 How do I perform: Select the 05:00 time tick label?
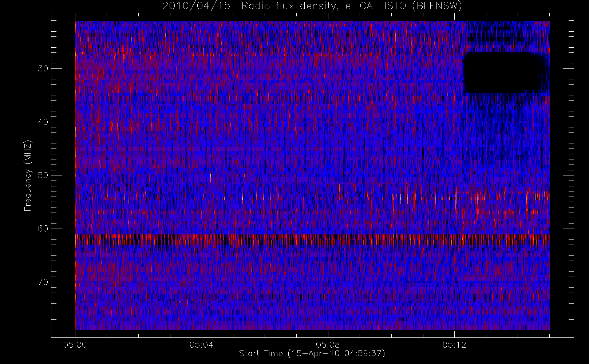pyautogui.click(x=75, y=345)
